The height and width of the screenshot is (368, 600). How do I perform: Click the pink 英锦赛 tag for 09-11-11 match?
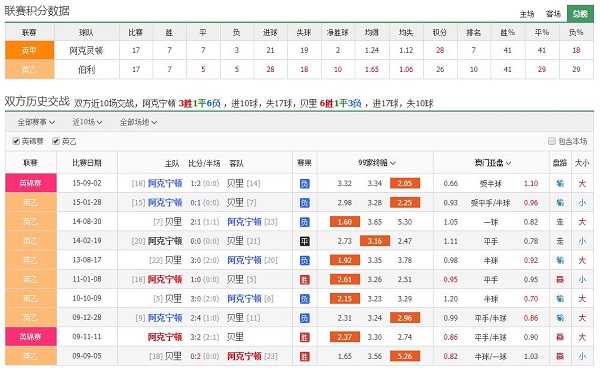[x=31, y=337]
